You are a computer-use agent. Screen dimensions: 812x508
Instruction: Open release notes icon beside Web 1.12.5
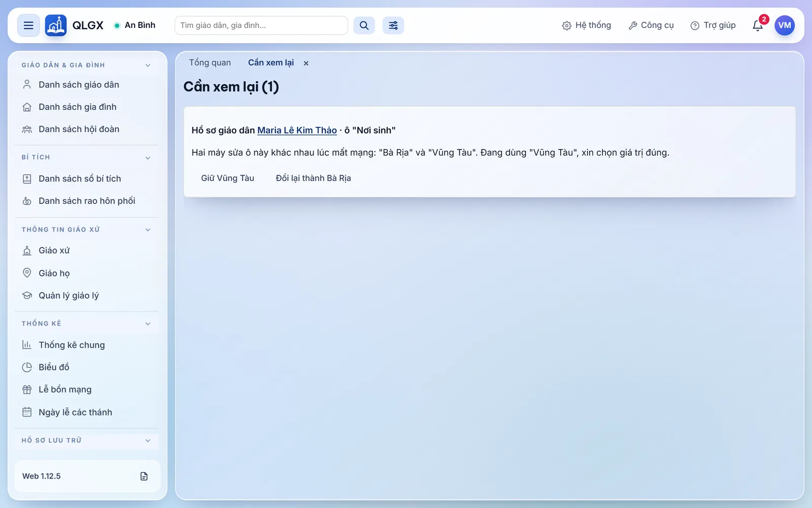point(144,476)
